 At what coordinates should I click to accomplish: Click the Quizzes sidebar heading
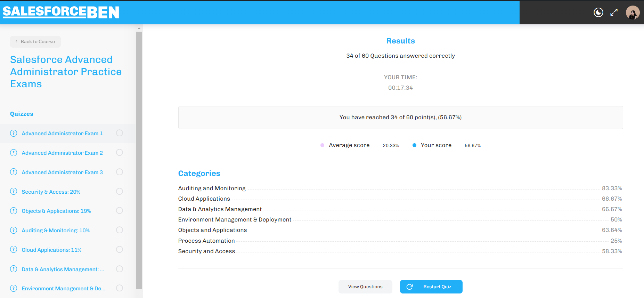22,114
